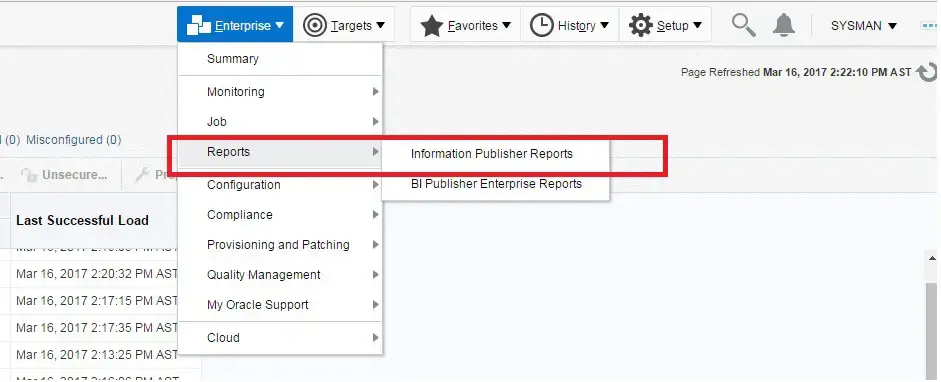Viewport: 941px width, 382px height.
Task: Click the vertical scrollbar up arrow
Action: pos(932,258)
